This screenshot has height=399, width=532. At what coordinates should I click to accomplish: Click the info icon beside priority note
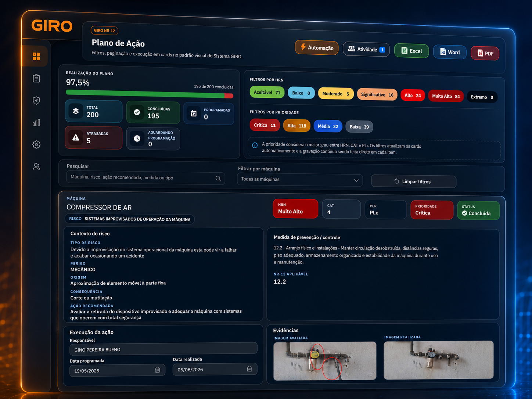(255, 145)
